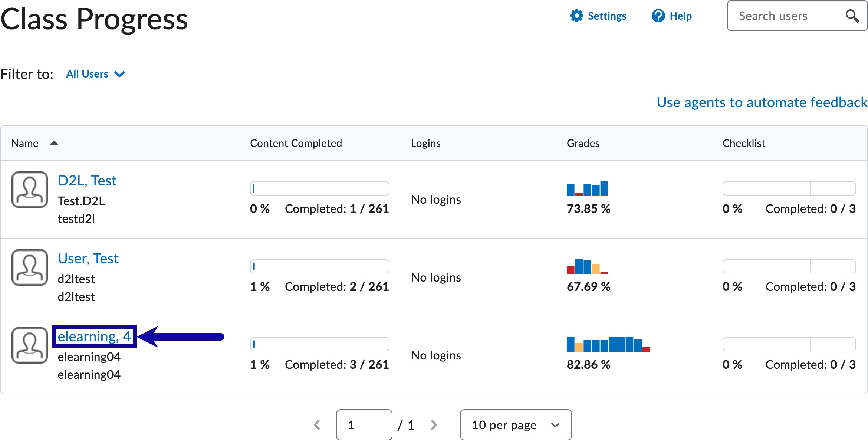The width and height of the screenshot is (868, 440).
Task: Open the Settings gear icon
Action: [576, 16]
